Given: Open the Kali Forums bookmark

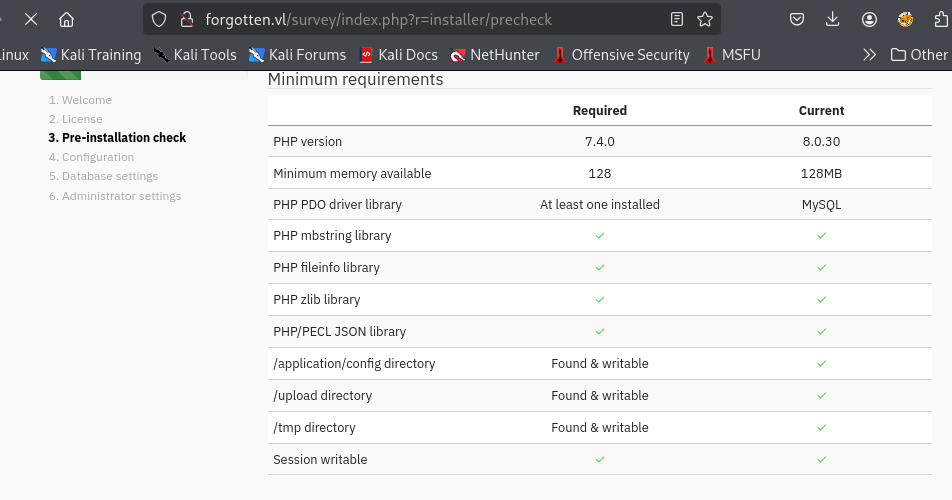Looking at the screenshot, I should click(298, 55).
